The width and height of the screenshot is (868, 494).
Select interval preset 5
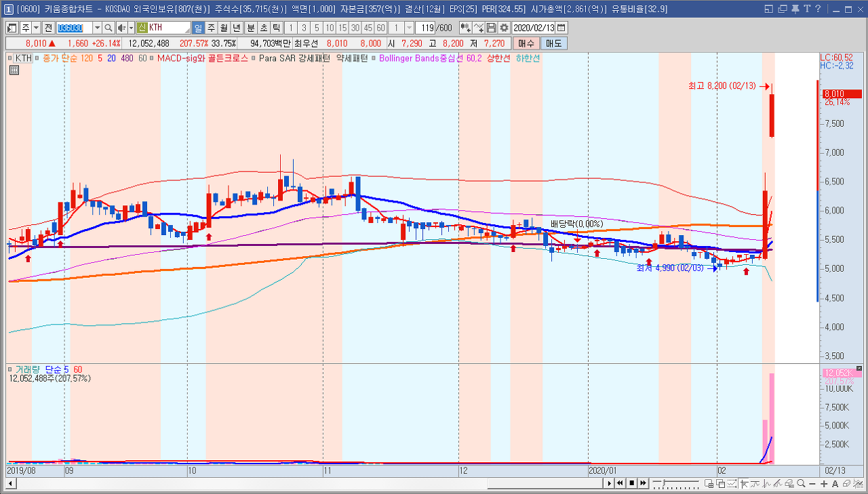[x=316, y=28]
